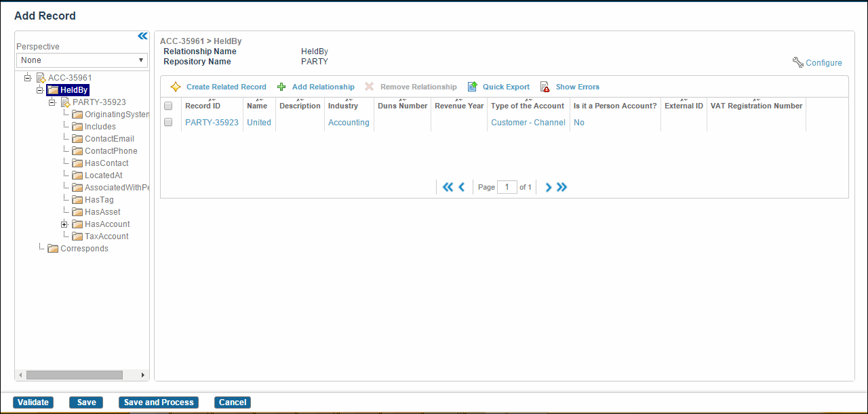This screenshot has height=414, width=868.
Task: Click the LocatedAt folder icon
Action: 77,175
